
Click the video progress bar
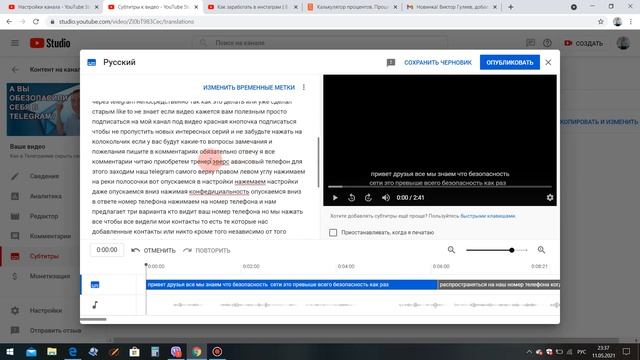440,187
